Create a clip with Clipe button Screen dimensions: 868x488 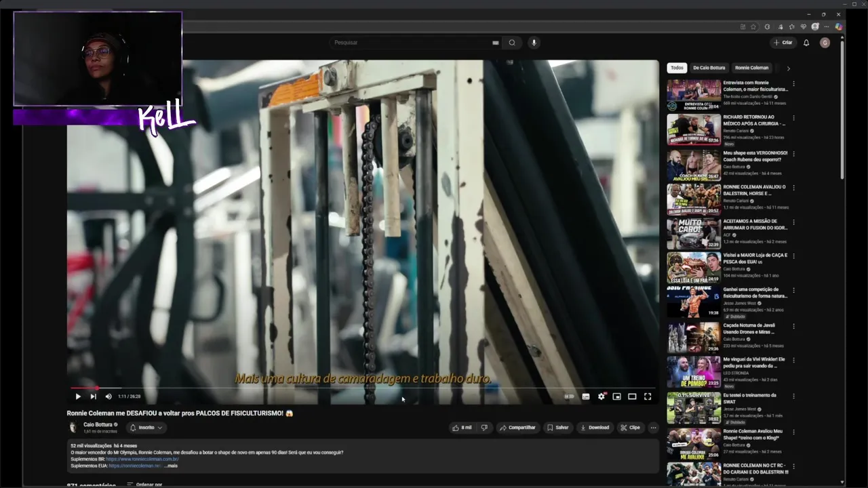coord(630,428)
